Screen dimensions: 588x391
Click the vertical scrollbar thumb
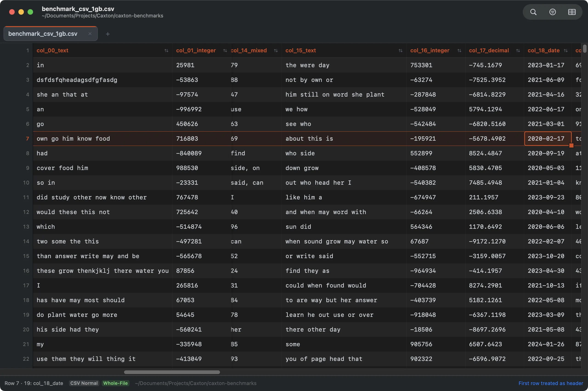click(x=585, y=49)
